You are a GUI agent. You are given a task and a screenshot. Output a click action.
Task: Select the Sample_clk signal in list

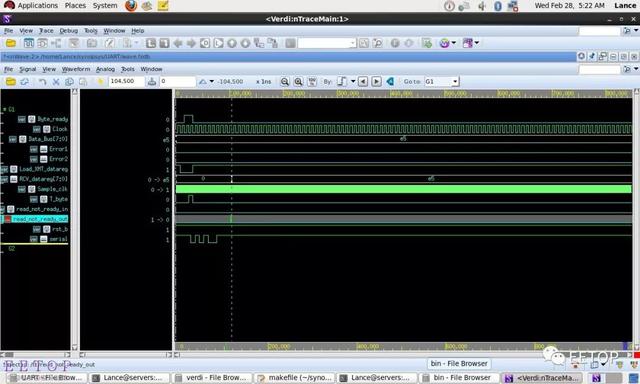click(53, 189)
